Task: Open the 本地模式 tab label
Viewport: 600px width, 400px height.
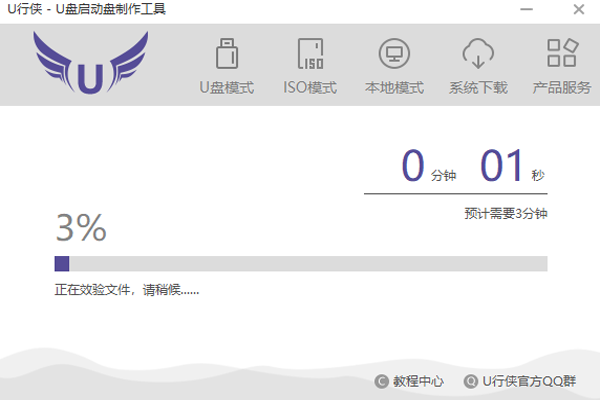Action: [394, 88]
